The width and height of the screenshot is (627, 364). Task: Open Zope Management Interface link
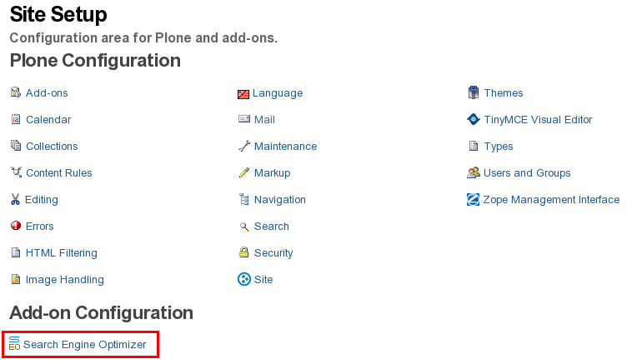coord(551,200)
